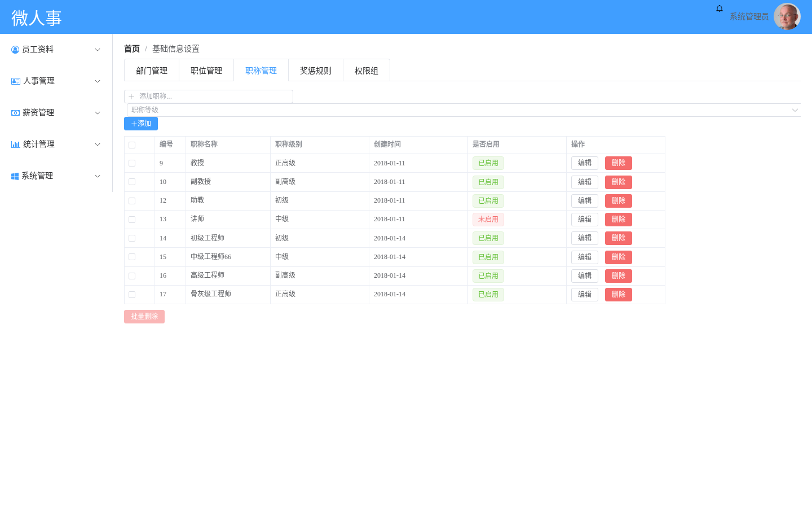This screenshot has height=508, width=812.
Task: Click the 已启用 tag in 教授 row
Action: click(488, 163)
